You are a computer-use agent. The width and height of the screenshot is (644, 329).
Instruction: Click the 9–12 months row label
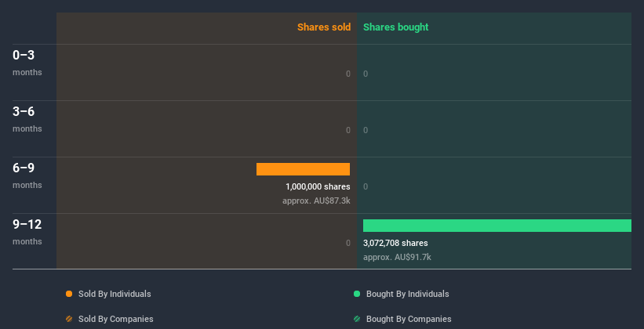[x=27, y=231]
